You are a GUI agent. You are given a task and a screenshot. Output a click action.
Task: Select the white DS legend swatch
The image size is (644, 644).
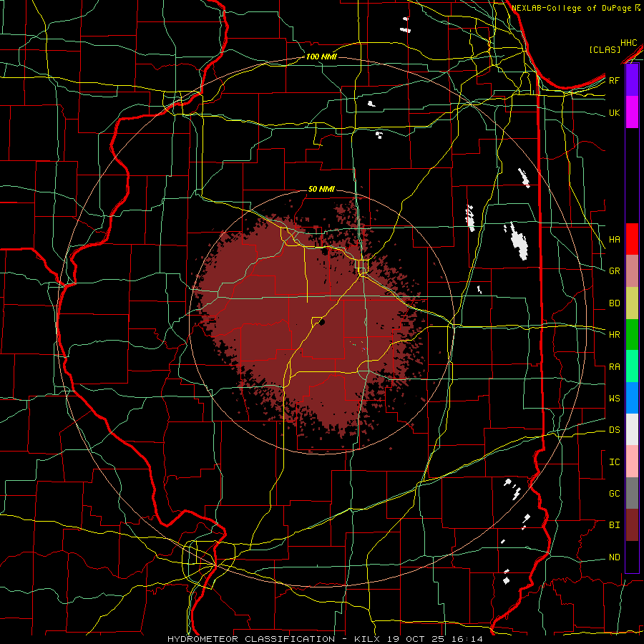pyautogui.click(x=632, y=429)
